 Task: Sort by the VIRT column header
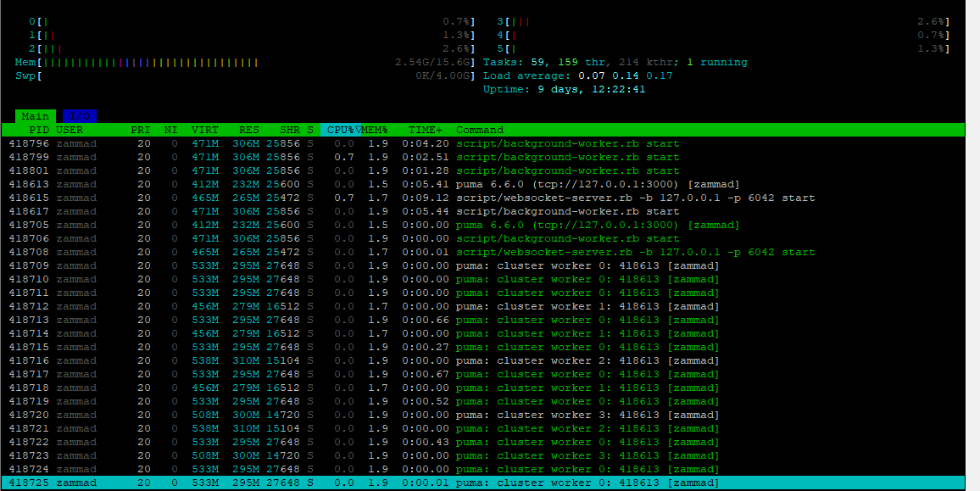(x=204, y=130)
